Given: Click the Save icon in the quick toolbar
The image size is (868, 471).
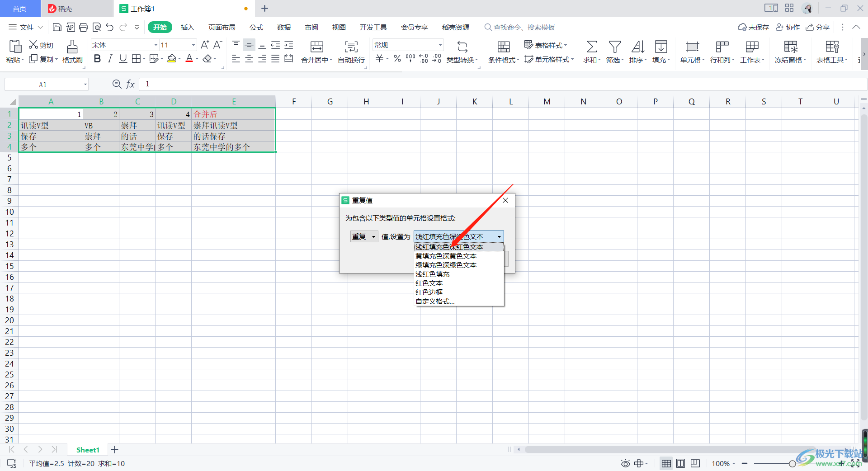Looking at the screenshot, I should click(x=57, y=27).
